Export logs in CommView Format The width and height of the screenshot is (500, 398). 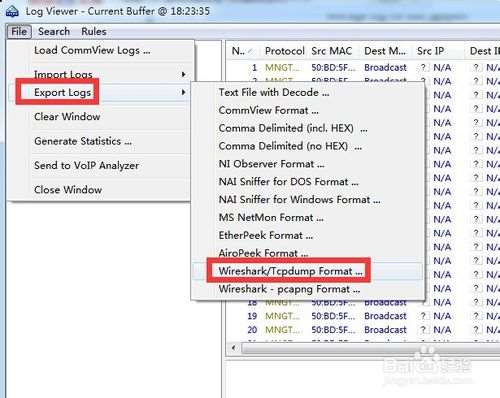click(x=269, y=110)
